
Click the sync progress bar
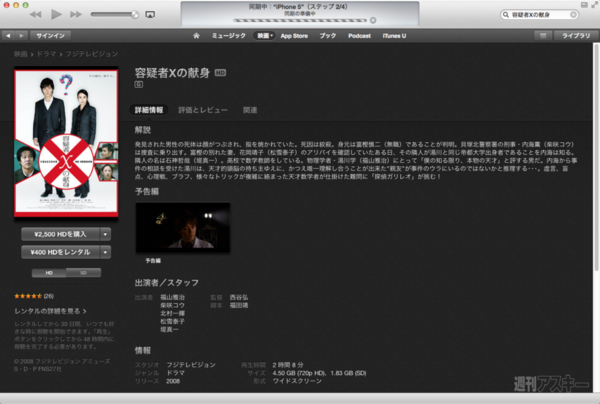[x=300, y=20]
